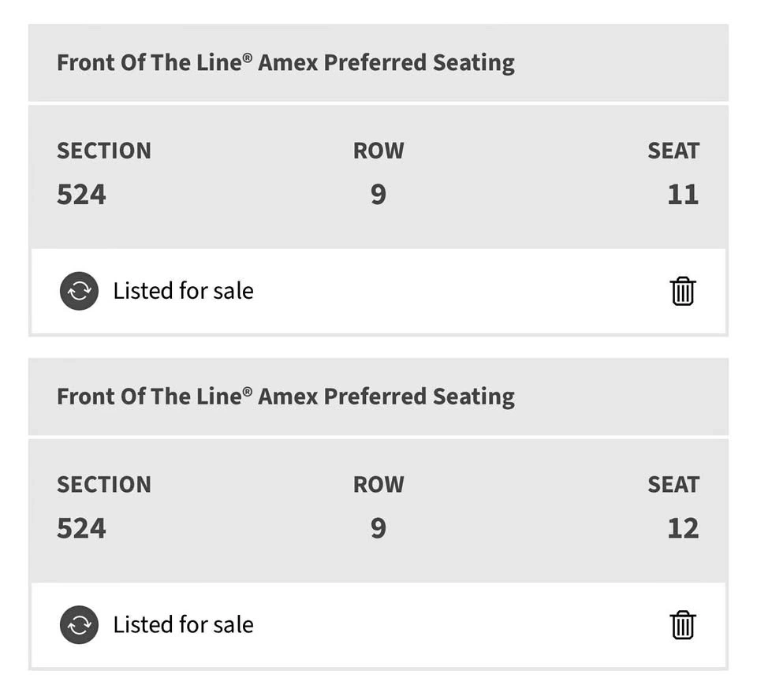Click the SEAT label above number 12

(x=673, y=484)
